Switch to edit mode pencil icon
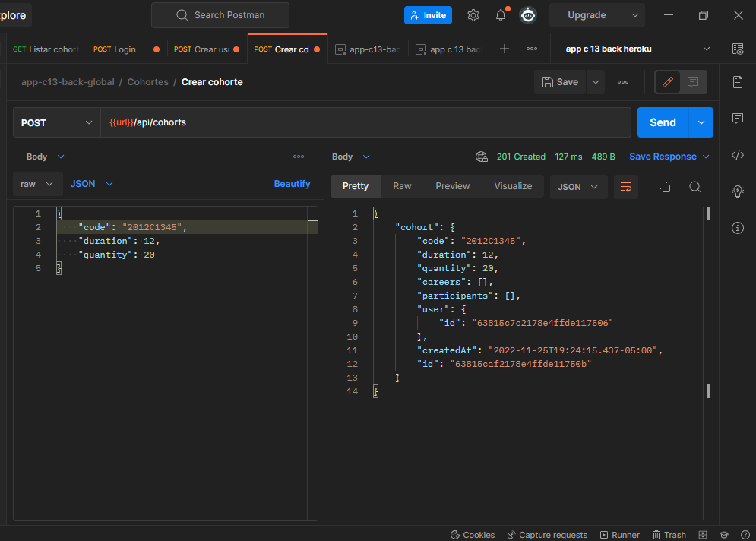The width and height of the screenshot is (756, 541). click(667, 82)
